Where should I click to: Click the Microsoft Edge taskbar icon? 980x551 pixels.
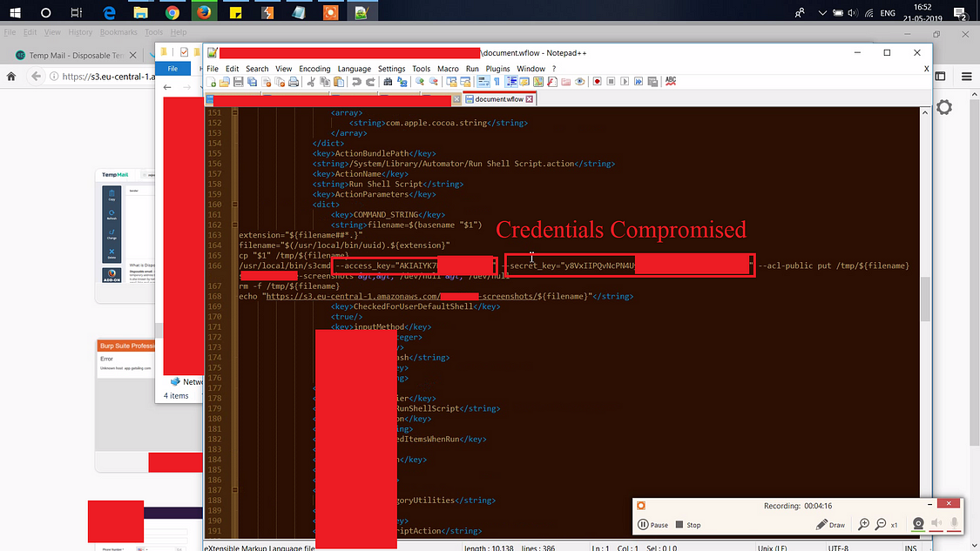click(109, 12)
